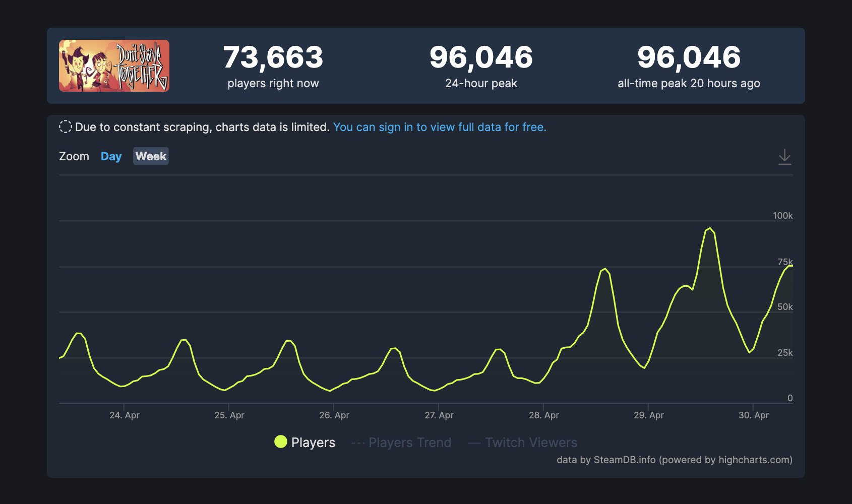This screenshot has height=504, width=852.
Task: Switch chart zoom to Day
Action: tap(111, 156)
